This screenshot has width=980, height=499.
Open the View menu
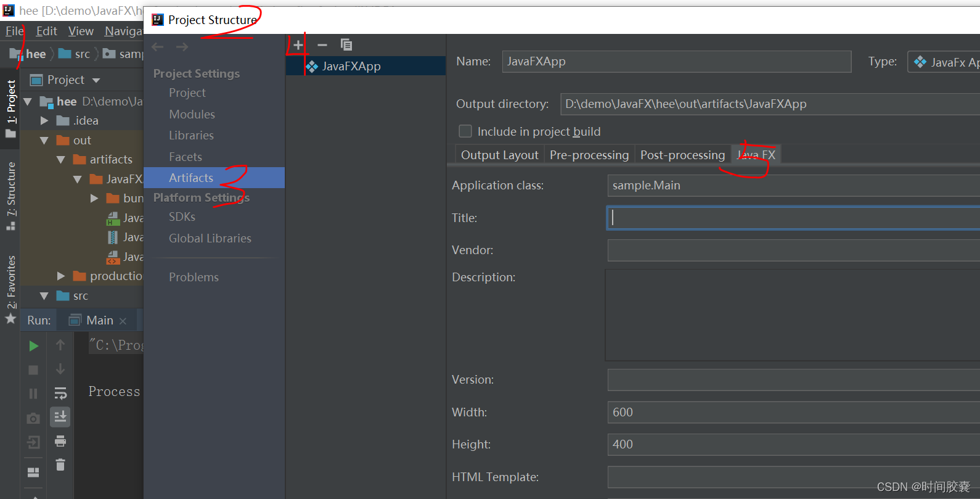click(x=81, y=31)
